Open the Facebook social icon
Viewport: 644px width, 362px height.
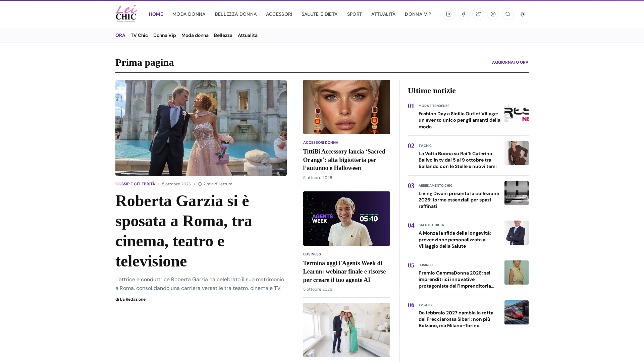click(x=464, y=14)
